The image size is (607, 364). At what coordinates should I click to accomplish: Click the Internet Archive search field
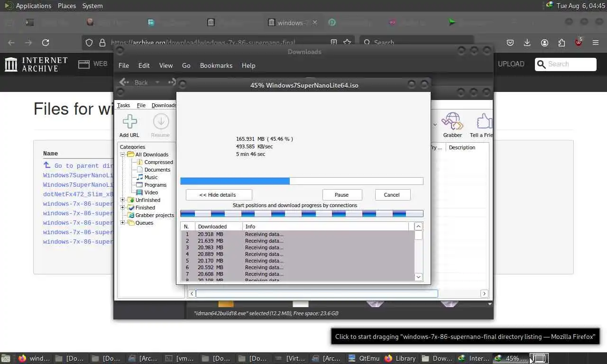click(x=566, y=64)
